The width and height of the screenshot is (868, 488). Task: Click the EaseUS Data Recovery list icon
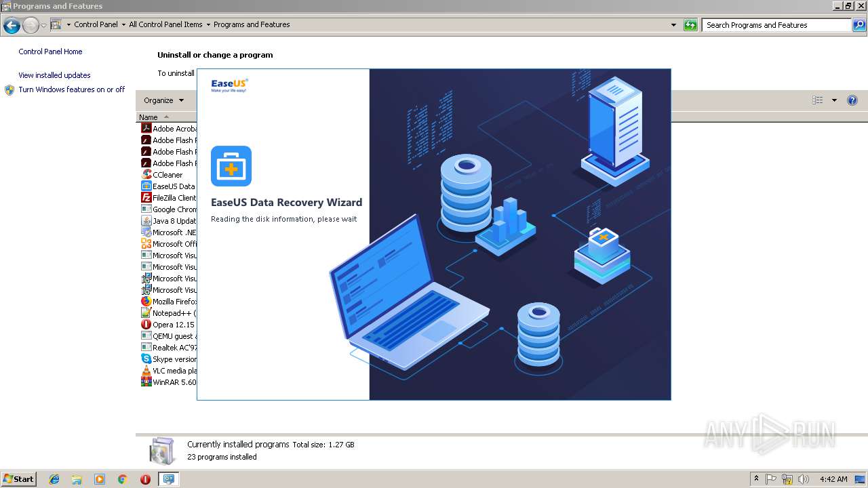coord(146,186)
